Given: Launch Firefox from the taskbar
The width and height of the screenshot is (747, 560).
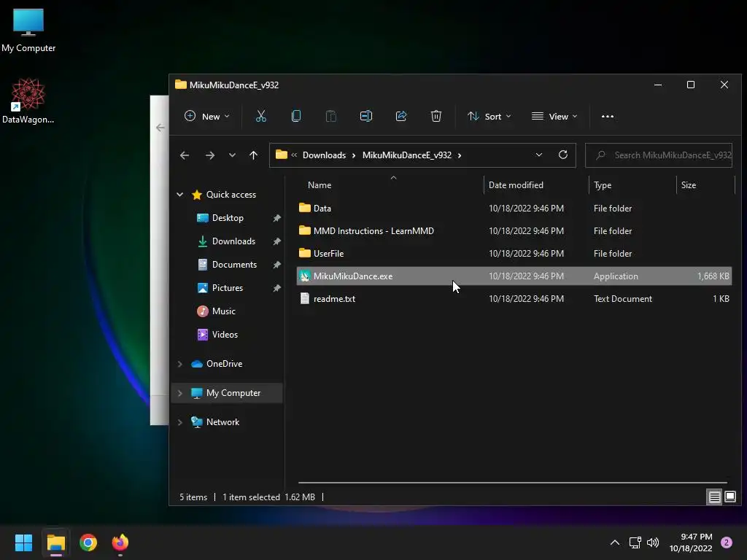Looking at the screenshot, I should [x=120, y=542].
